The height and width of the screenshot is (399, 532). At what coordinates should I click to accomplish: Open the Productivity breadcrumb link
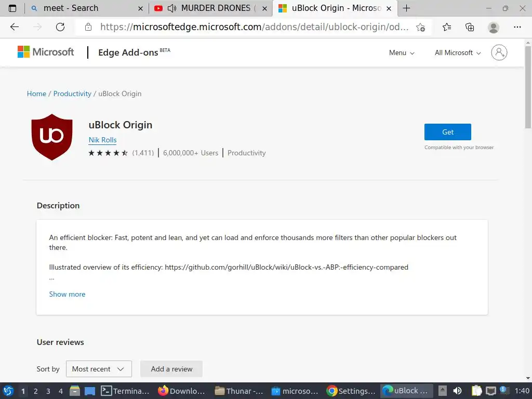point(72,94)
